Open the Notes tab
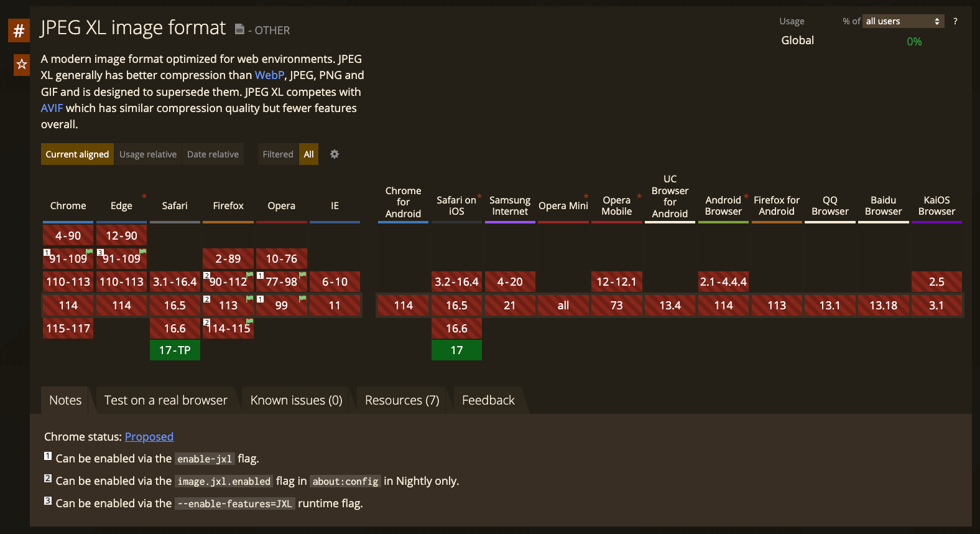980x534 pixels. pyautogui.click(x=65, y=400)
